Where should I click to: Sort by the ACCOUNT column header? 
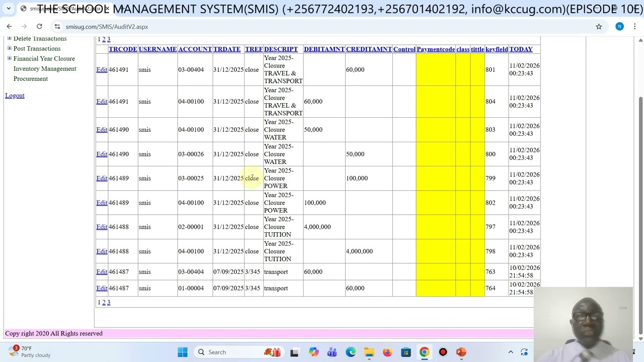pyautogui.click(x=195, y=49)
